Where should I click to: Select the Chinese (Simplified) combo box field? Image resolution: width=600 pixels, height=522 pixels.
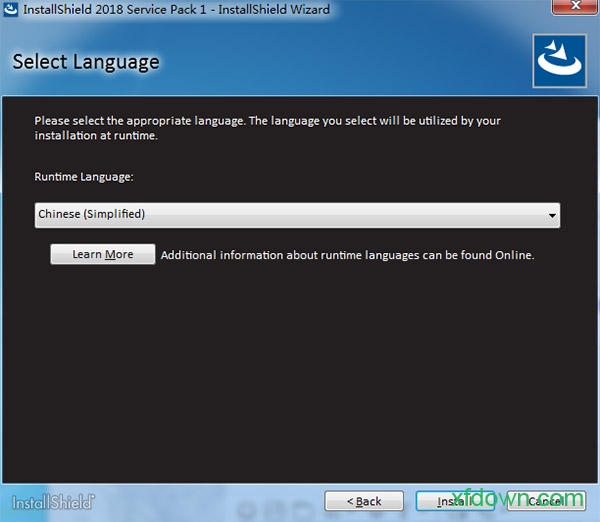290,215
